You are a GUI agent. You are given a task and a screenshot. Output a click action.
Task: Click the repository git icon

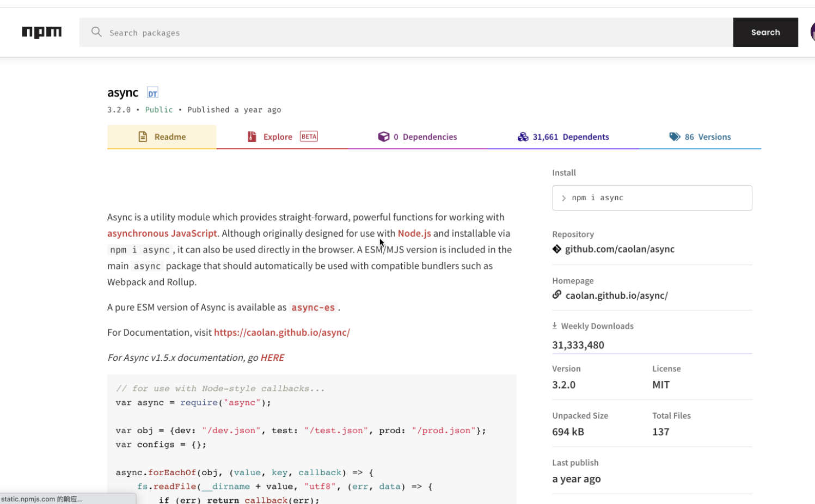(x=556, y=249)
